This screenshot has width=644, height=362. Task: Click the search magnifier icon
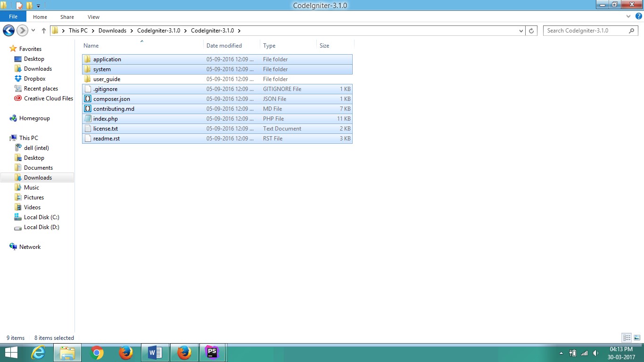coord(632,31)
